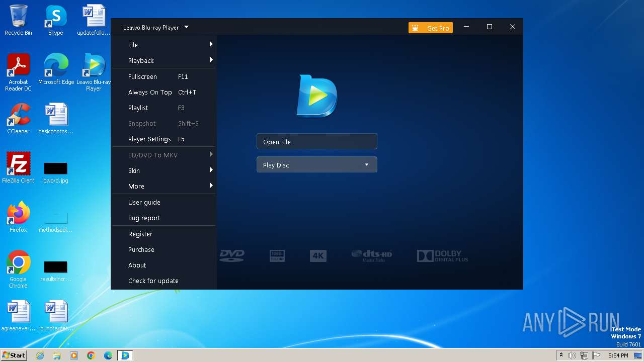
Task: Click the volume speaker tray icon
Action: coord(572,355)
